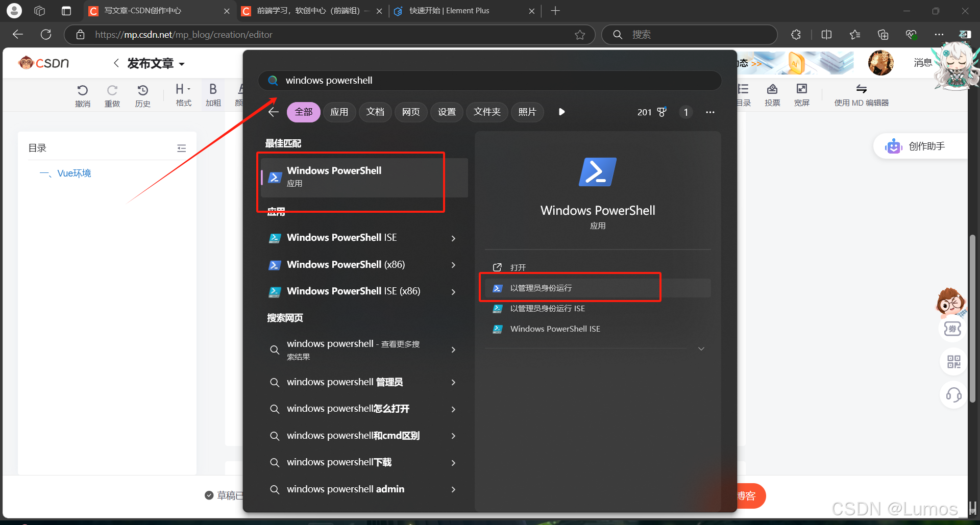Open browser collections icon
Screen dimensions: 980x525
883,35
